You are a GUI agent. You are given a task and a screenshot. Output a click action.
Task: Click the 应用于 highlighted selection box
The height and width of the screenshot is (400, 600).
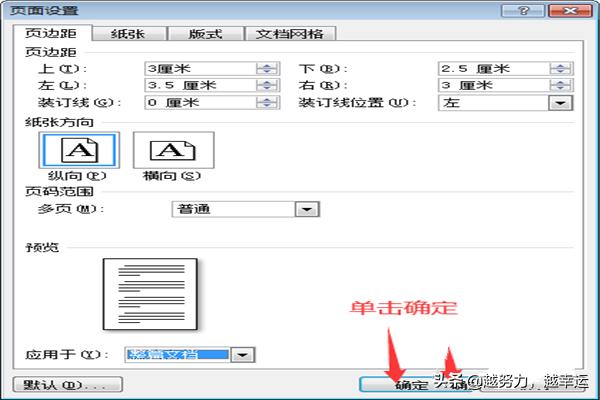tap(178, 354)
